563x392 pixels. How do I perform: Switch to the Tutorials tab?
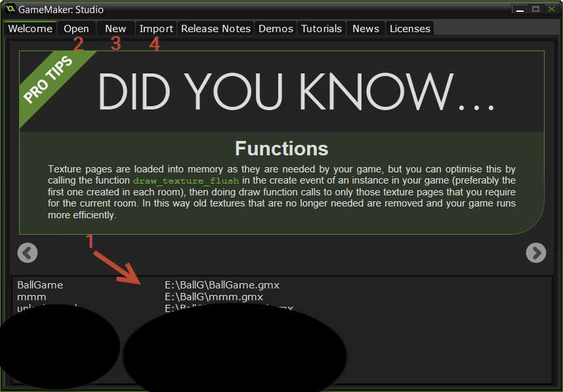point(322,29)
